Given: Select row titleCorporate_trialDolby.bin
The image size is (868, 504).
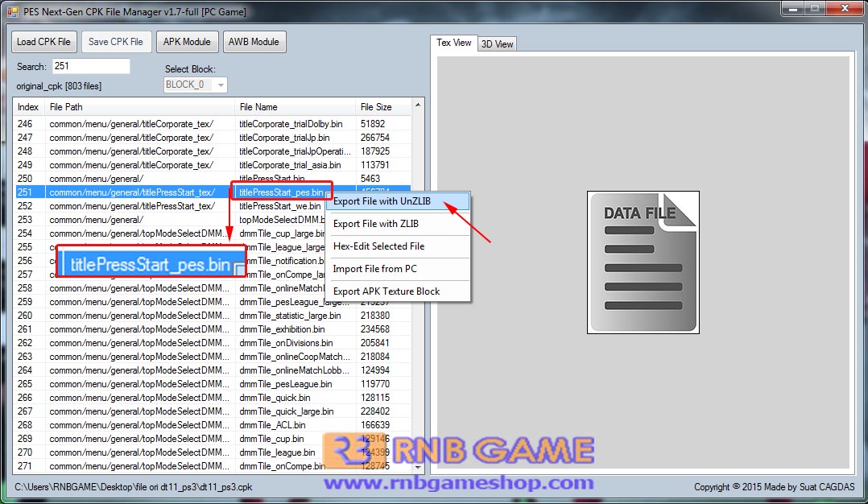Looking at the screenshot, I should click(212, 124).
